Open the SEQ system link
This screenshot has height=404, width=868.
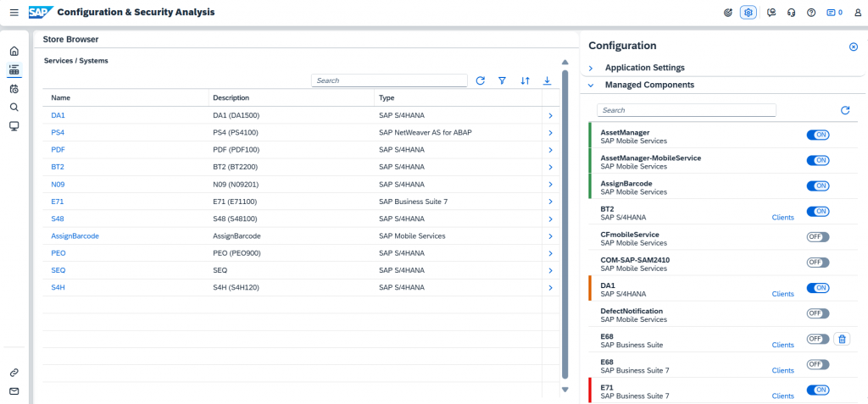point(58,271)
